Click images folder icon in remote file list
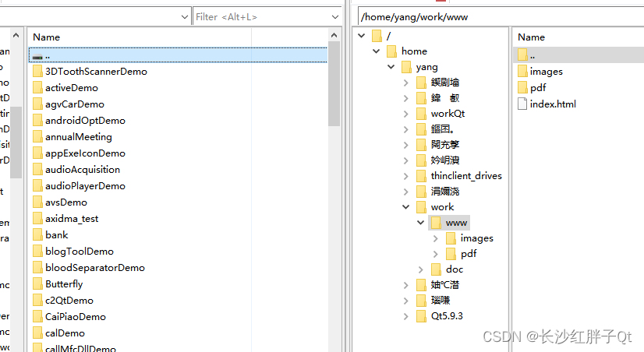Viewport: 644px width, 352px height. [x=522, y=72]
